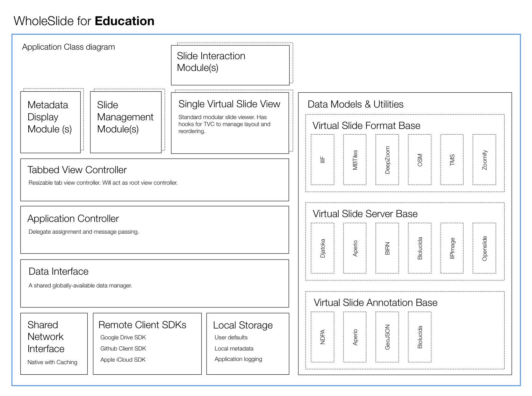
Task: Click the DeepZoom format box
Action: coord(387,159)
